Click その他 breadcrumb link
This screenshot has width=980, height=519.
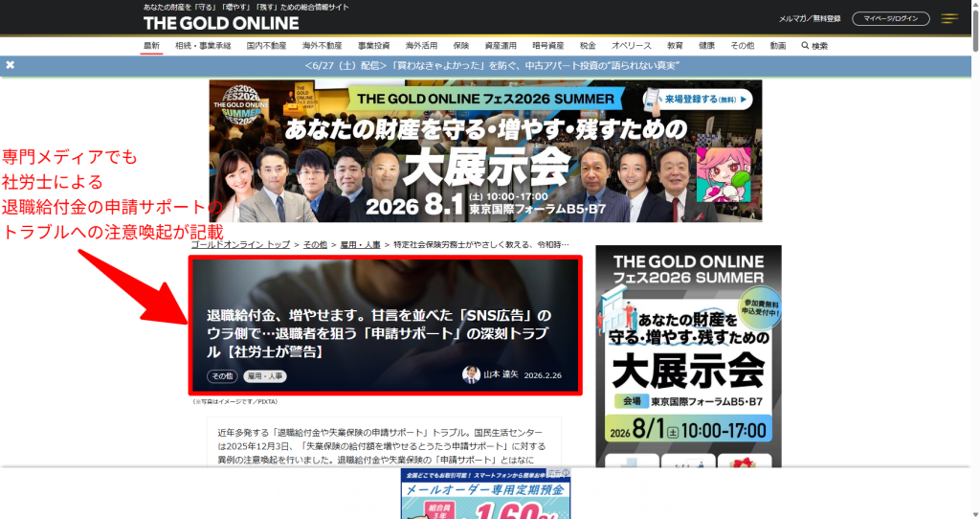coord(315,244)
